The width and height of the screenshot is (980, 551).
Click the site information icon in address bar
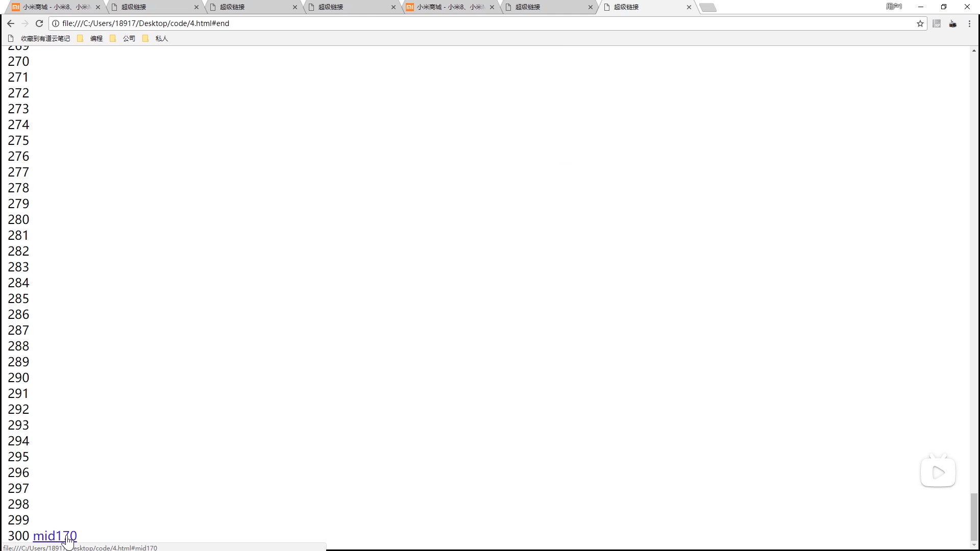click(56, 23)
